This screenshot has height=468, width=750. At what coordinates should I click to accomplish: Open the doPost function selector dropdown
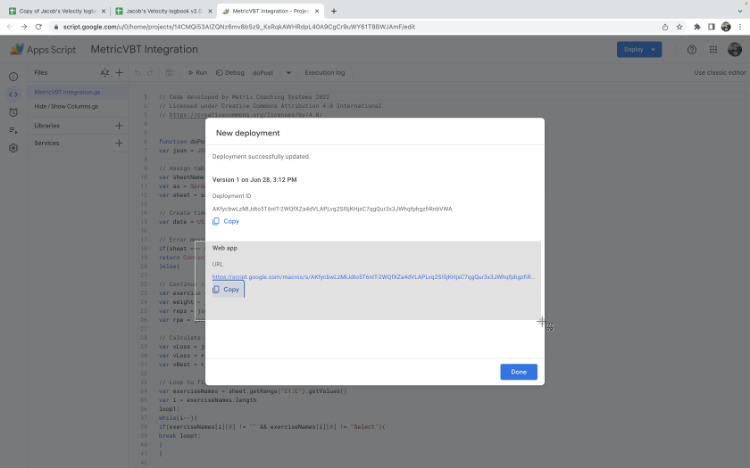(x=272, y=73)
